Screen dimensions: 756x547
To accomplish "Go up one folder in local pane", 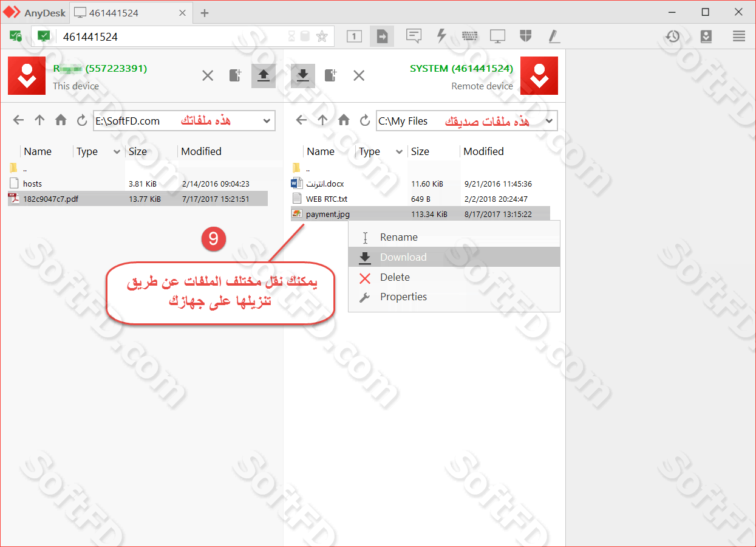I will tap(39, 120).
